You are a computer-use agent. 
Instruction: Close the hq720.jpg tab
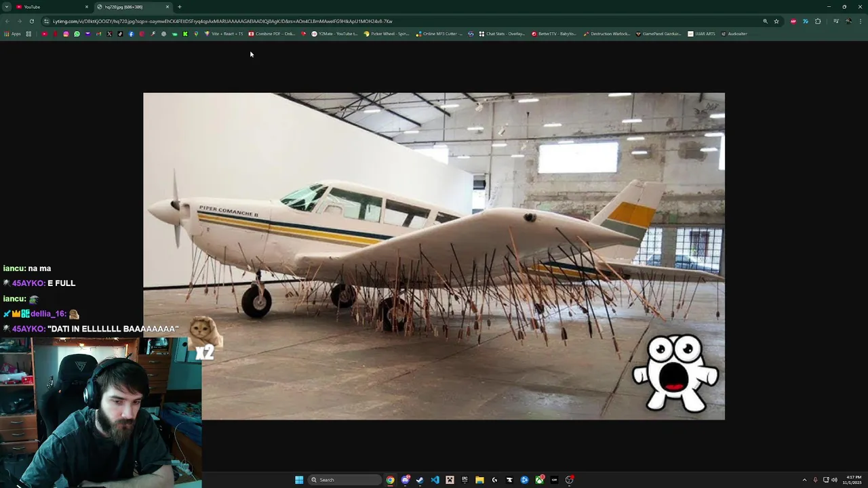pos(167,7)
